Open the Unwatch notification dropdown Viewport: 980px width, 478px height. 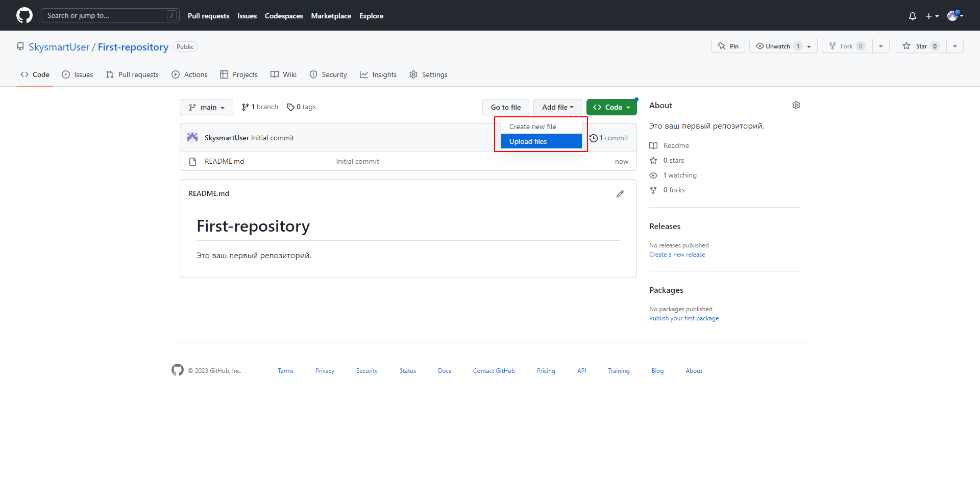(x=783, y=46)
